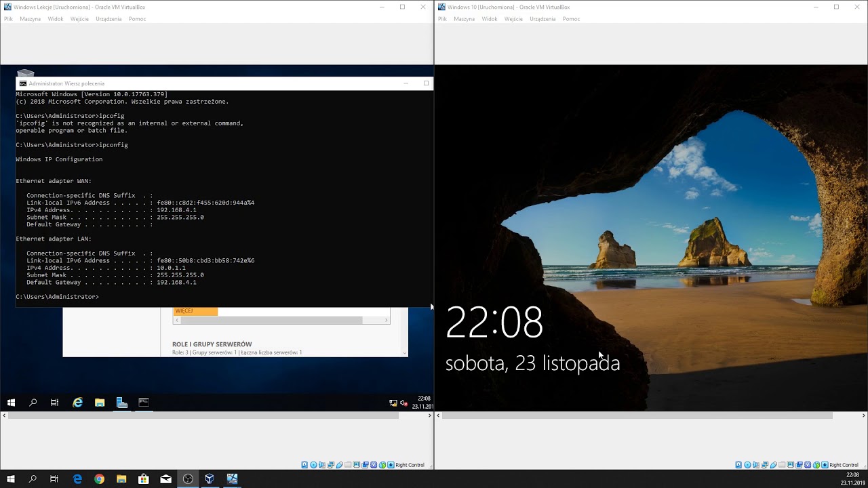868x488 pixels.
Task: Click display indicator in Windows Lekcje status bar
Action: click(357, 465)
